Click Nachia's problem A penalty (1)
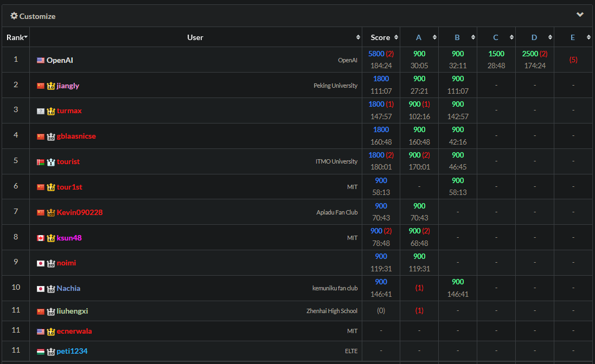The image size is (595, 364). pyautogui.click(x=419, y=288)
